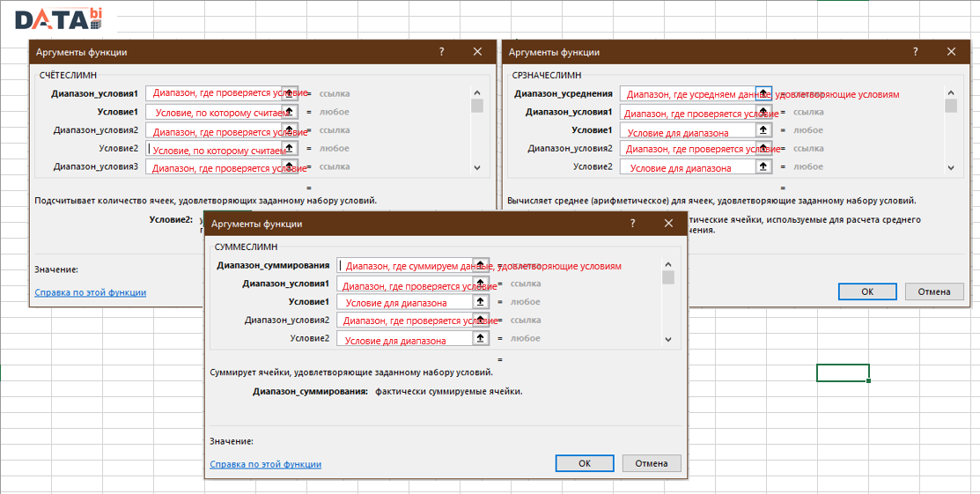Click СУММЕСЛИМН Диапазон_условия2 range selector icon
980x494 pixels.
[480, 320]
